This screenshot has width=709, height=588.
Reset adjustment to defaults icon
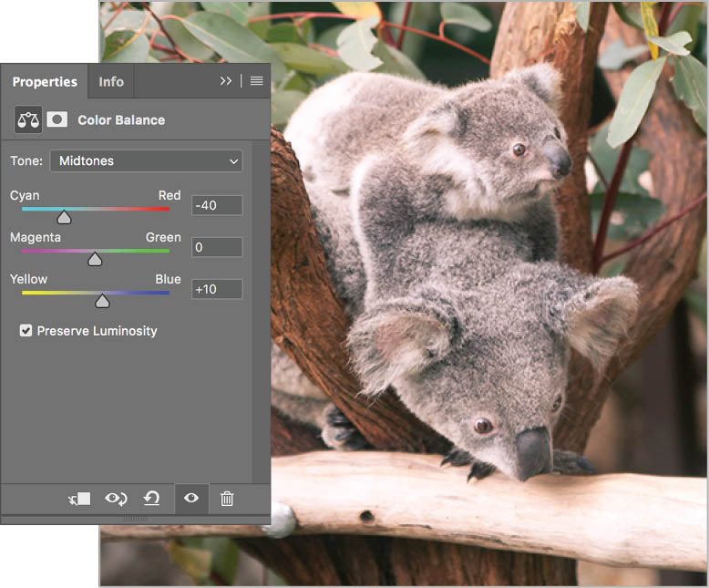coord(151,499)
